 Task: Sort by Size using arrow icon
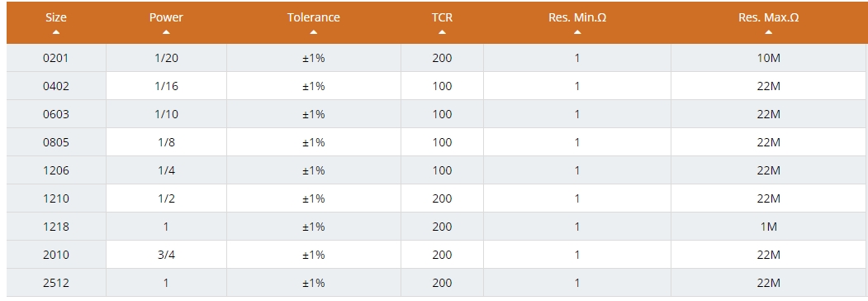coord(56,32)
